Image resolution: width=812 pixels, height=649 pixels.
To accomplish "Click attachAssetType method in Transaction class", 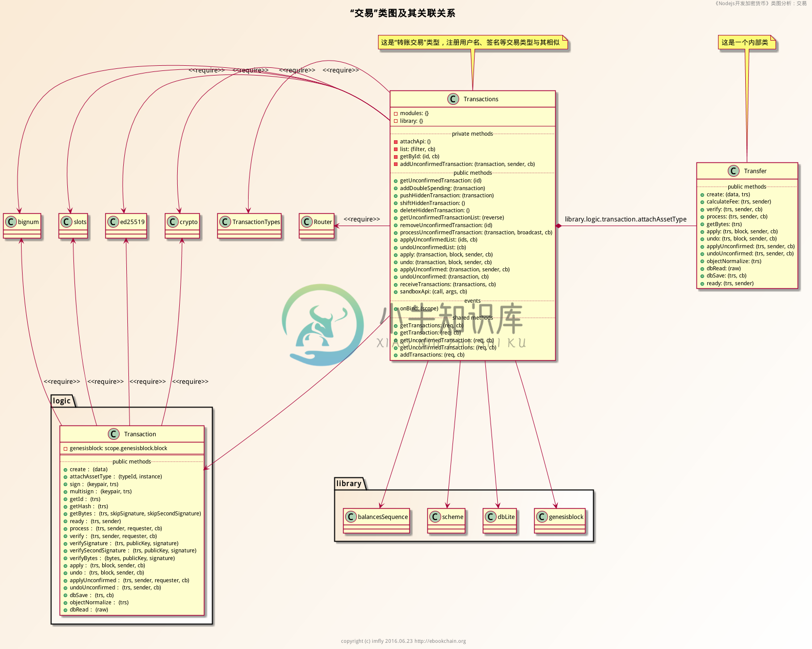I will [x=116, y=477].
